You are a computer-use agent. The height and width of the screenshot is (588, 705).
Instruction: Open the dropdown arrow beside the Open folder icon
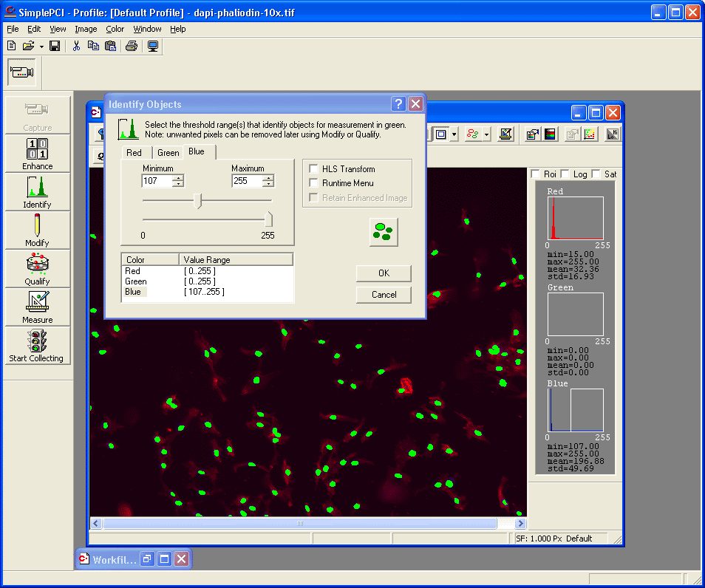(x=41, y=46)
